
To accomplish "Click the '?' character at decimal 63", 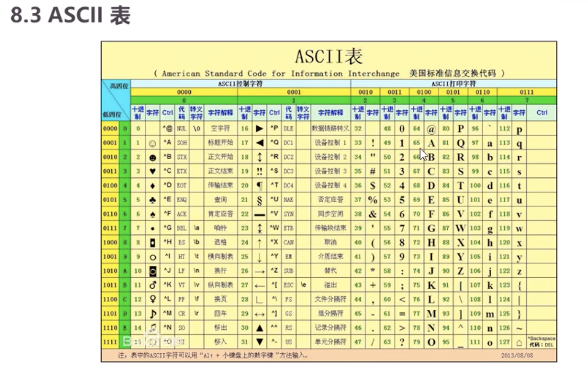I will [x=402, y=342].
